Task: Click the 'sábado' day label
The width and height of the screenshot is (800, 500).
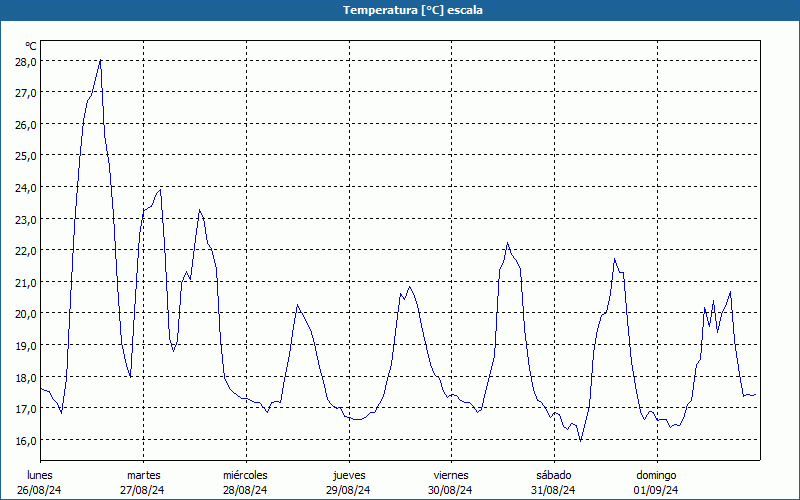Action: [554, 475]
